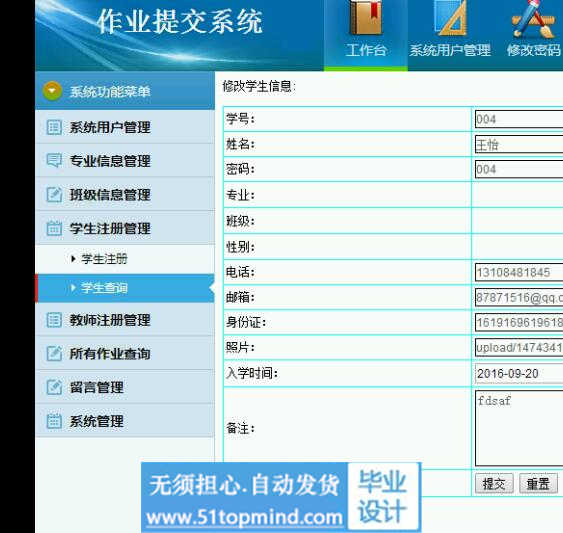The height and width of the screenshot is (533, 563).
Task: Click the 重置 button
Action: coord(538,484)
